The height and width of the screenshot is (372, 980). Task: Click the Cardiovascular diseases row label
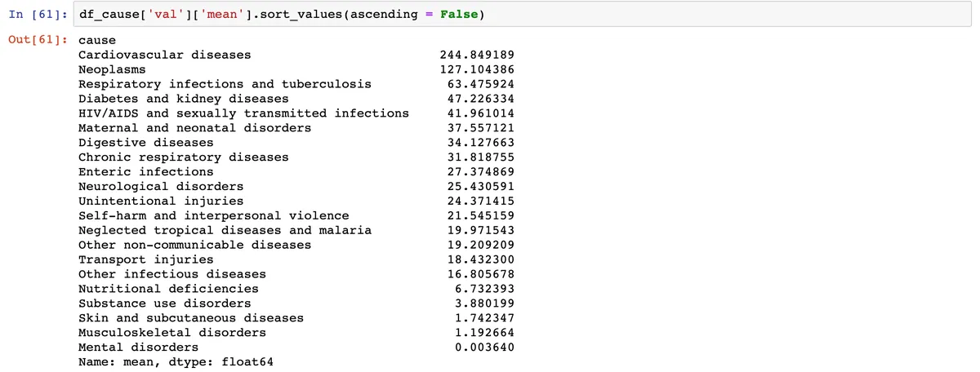tap(164, 55)
